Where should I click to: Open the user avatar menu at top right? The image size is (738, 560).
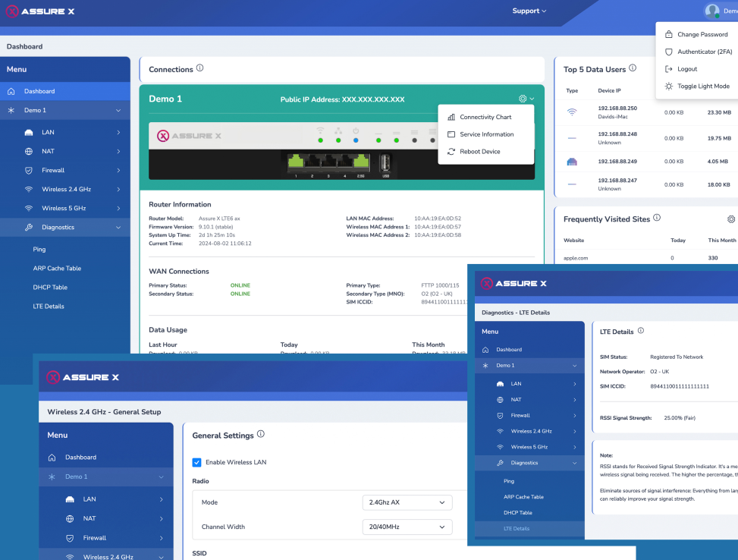[x=712, y=11]
